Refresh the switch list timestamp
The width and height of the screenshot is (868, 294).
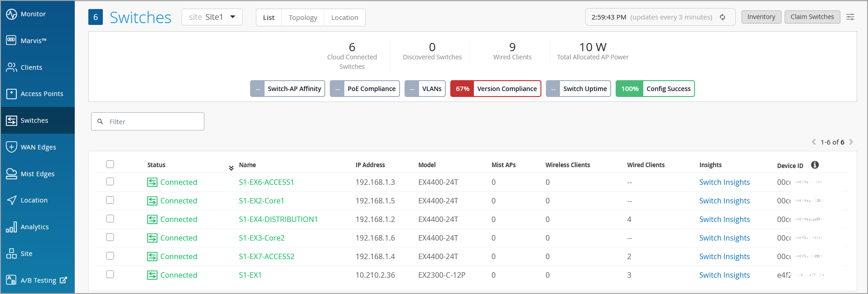point(723,17)
